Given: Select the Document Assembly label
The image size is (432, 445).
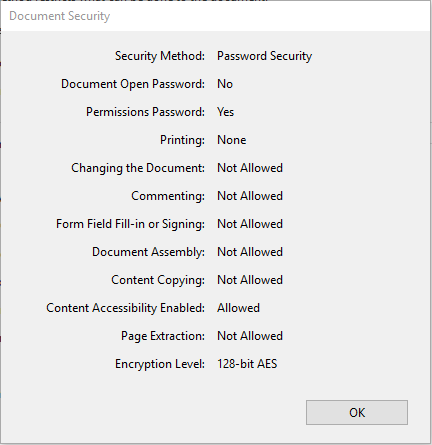Looking at the screenshot, I should tap(149, 252).
